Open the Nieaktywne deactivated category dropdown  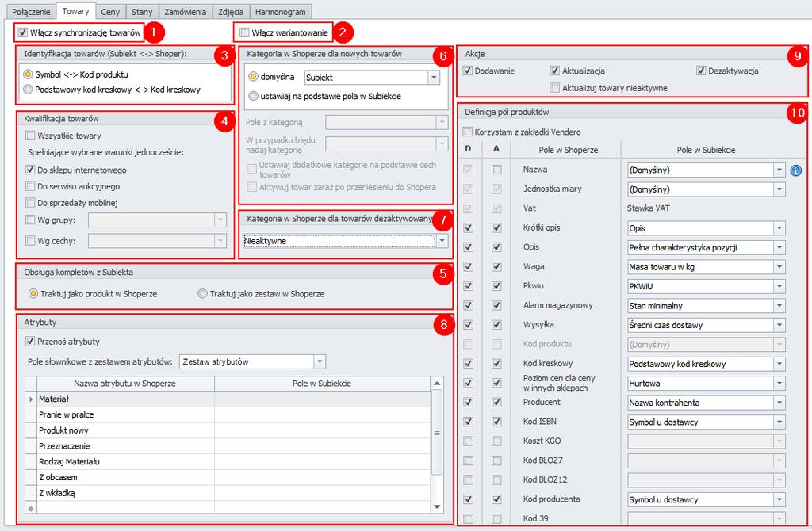(x=442, y=241)
